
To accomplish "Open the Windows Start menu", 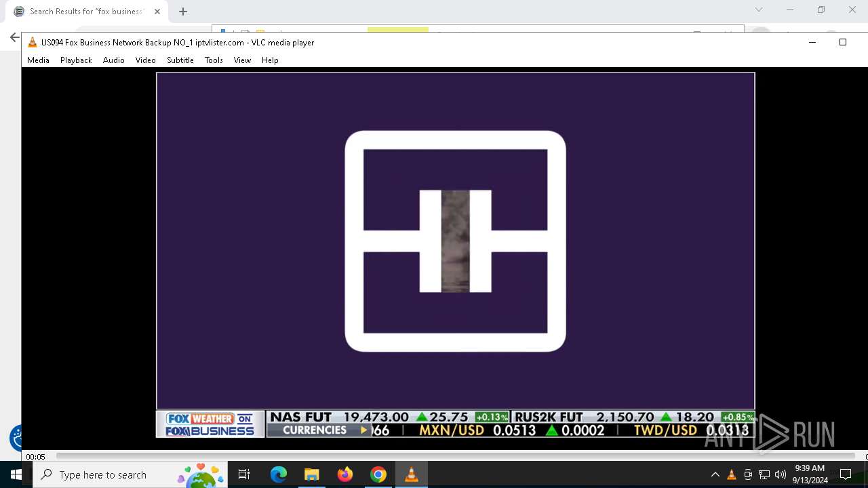I will (x=16, y=474).
